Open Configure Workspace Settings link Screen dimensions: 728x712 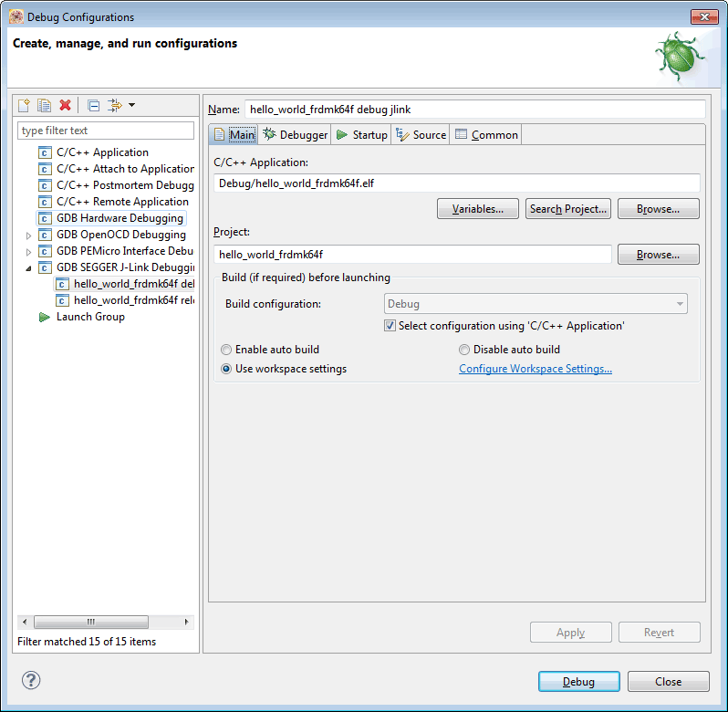[535, 369]
